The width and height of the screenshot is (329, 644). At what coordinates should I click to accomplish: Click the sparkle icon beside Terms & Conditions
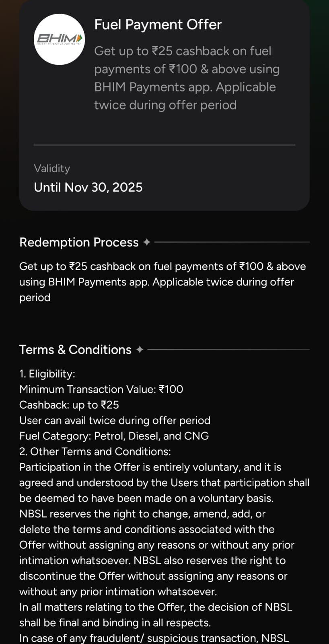(x=140, y=350)
